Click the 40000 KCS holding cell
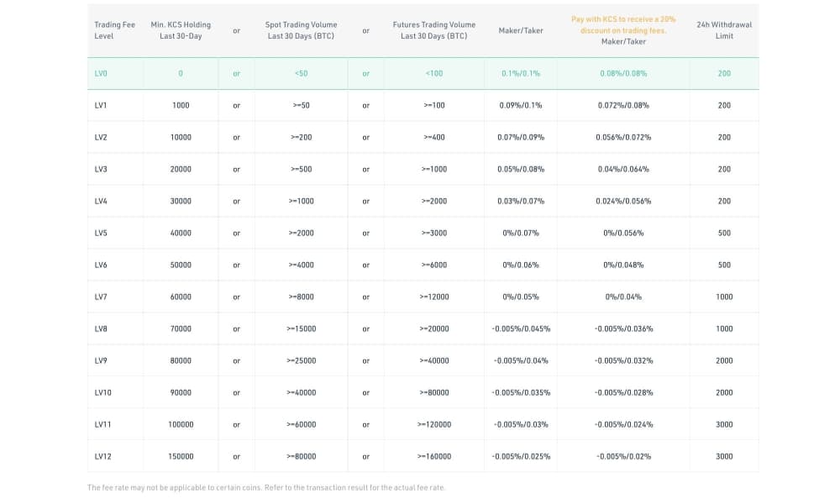This screenshot has height=504, width=840. tap(181, 233)
